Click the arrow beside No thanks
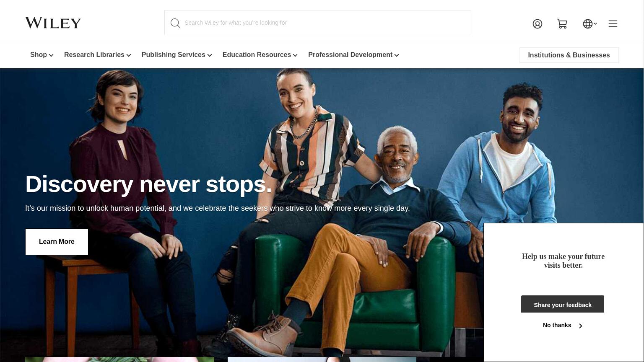The image size is (644, 362). [x=581, y=326]
